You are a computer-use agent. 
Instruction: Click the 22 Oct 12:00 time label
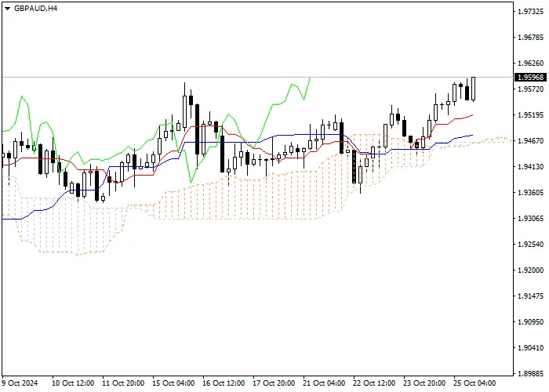tap(374, 383)
